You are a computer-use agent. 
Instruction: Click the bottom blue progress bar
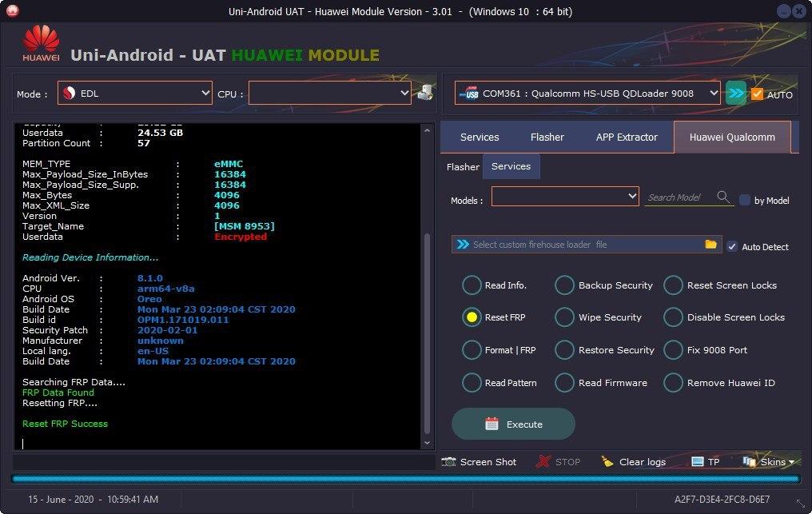(x=405, y=480)
